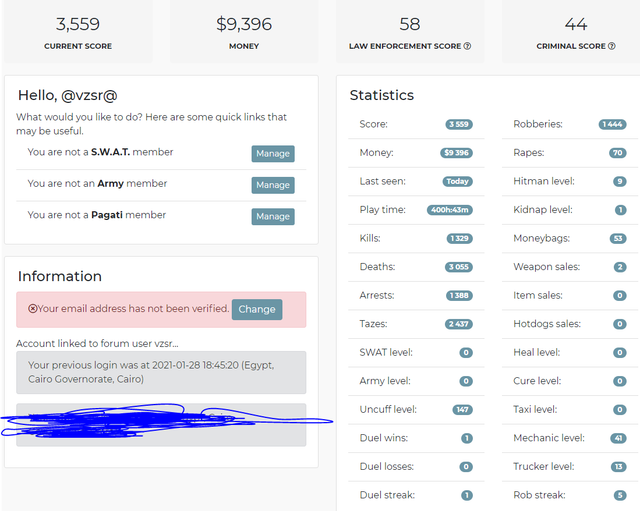
Task: Click the Army level badge
Action: coord(466,381)
